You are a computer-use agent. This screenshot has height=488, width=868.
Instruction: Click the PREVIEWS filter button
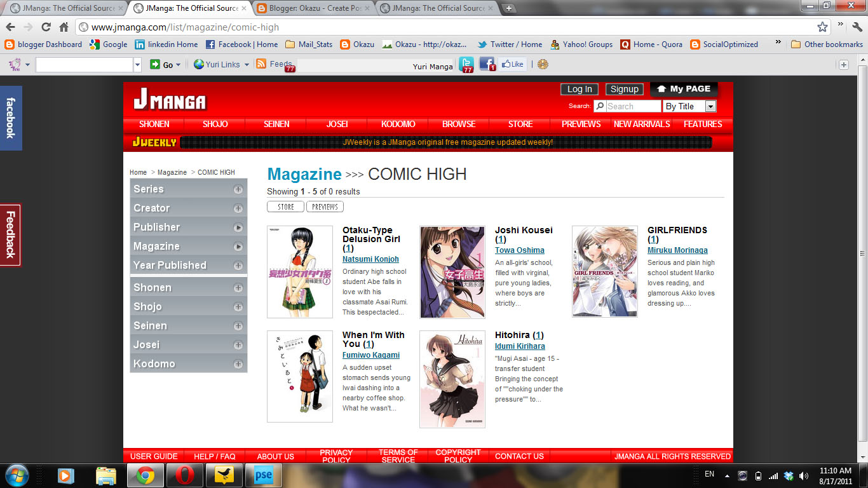[325, 207]
